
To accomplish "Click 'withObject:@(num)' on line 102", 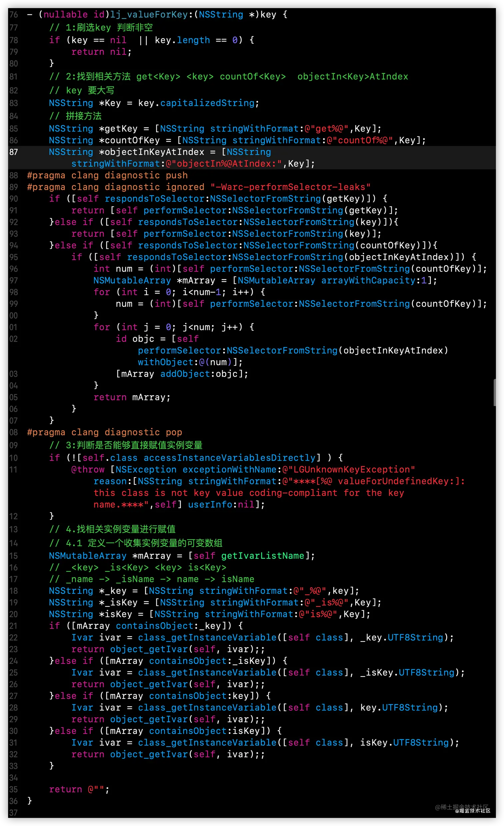I will 185,362.
